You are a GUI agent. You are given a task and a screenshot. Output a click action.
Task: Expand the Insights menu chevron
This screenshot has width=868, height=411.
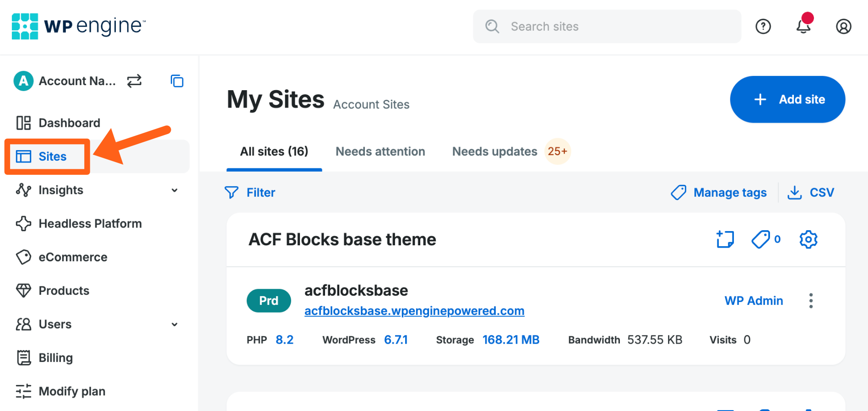pyautogui.click(x=174, y=190)
